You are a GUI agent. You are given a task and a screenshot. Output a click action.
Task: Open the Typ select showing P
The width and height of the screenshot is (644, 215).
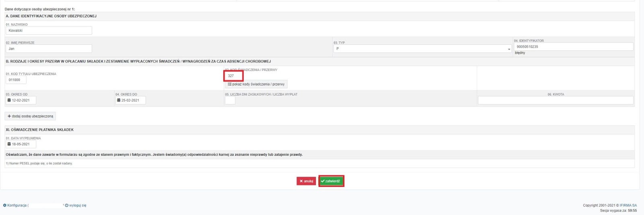(x=422, y=49)
